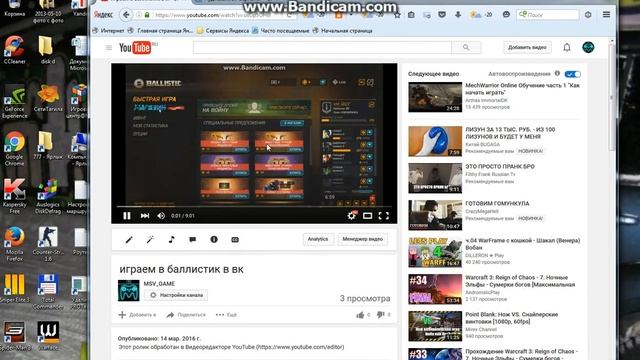Select the Kaspersky Free desktop icon

pos(14,196)
